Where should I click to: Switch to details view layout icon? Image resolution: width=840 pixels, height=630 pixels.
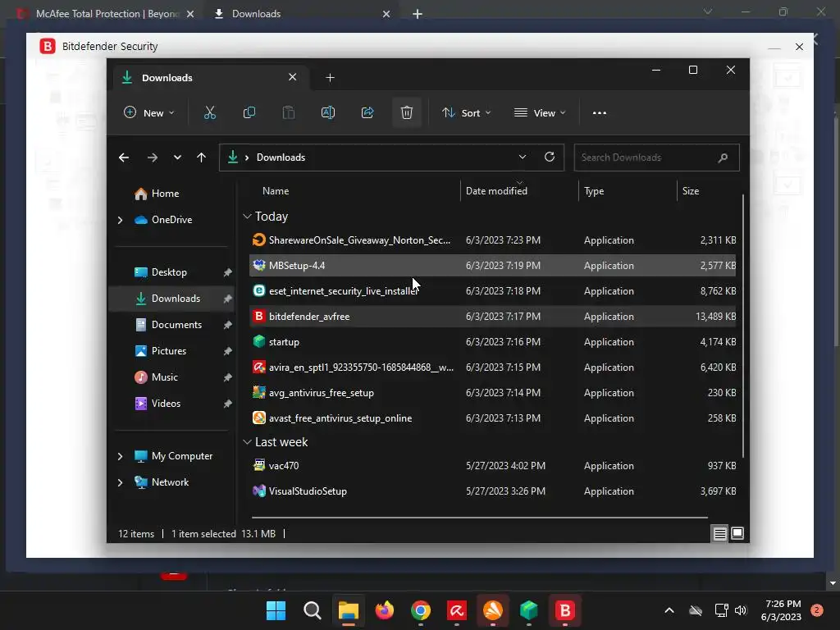click(719, 533)
